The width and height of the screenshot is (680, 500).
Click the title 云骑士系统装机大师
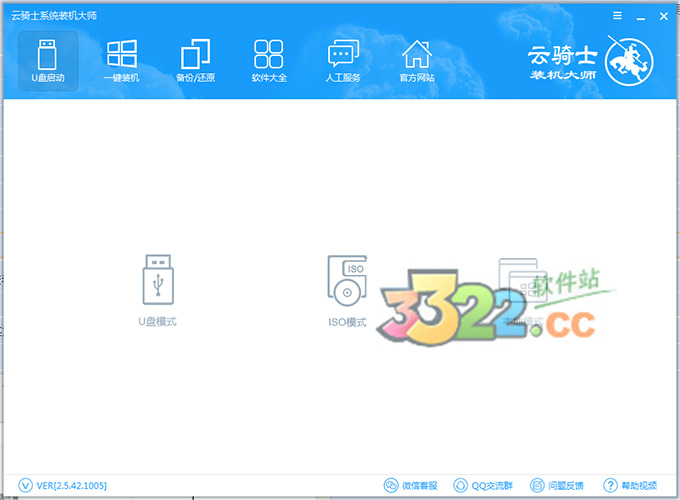(54, 16)
